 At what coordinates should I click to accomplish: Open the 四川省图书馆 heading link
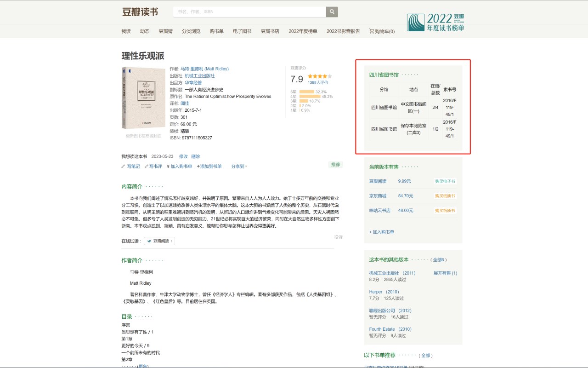pos(384,75)
